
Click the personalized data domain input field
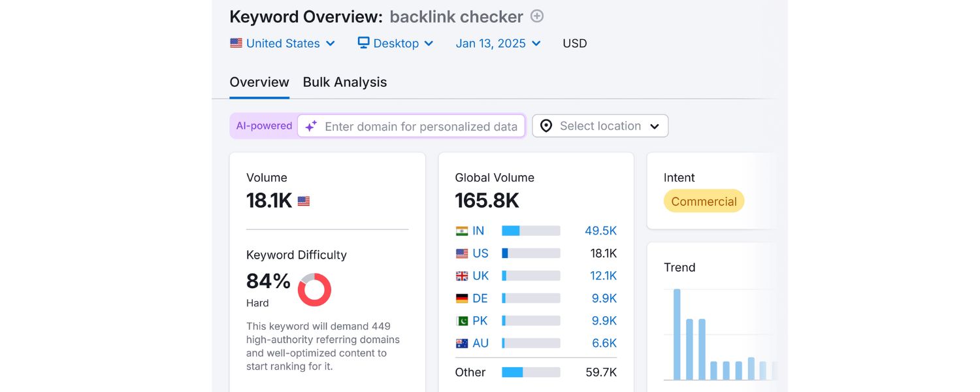pos(418,125)
